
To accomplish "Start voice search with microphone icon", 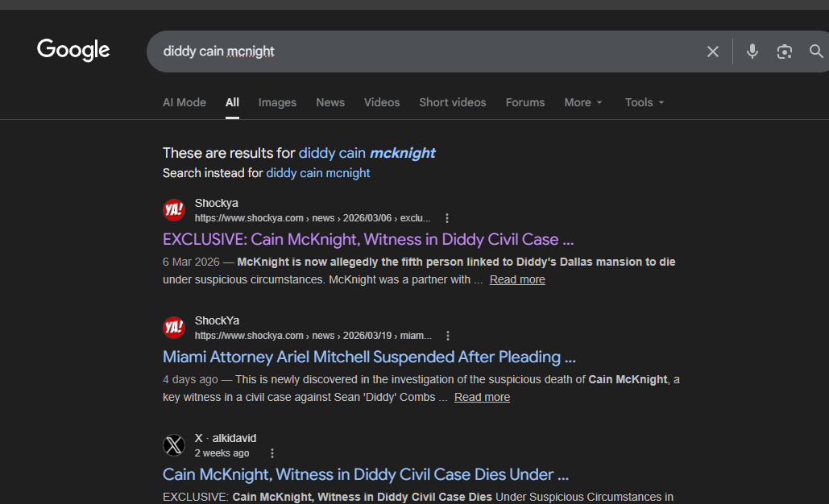I will point(752,52).
